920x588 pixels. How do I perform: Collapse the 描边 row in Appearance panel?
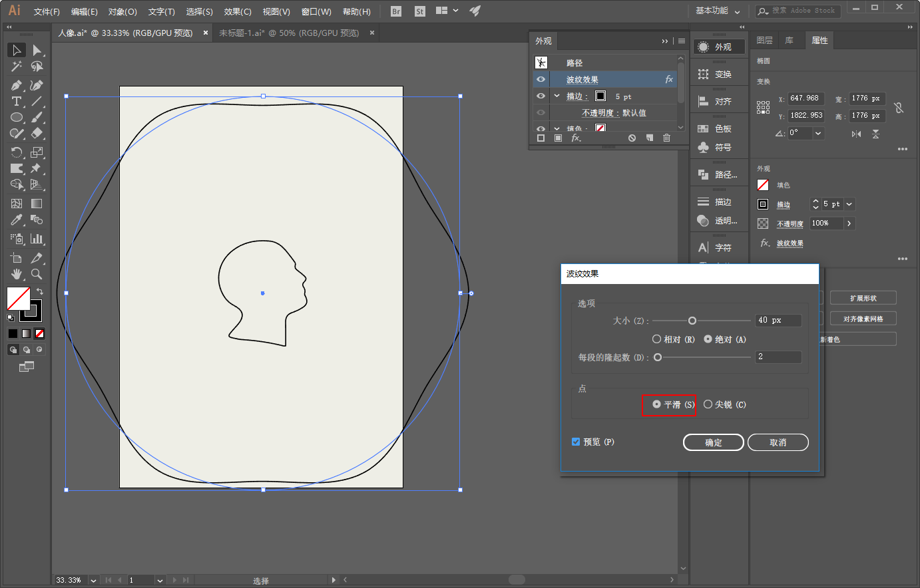pyautogui.click(x=557, y=96)
